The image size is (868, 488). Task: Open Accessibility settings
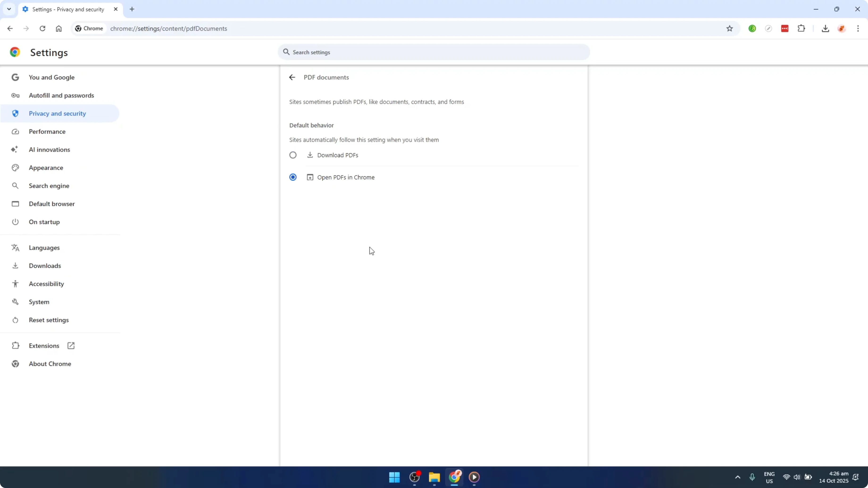60,284
